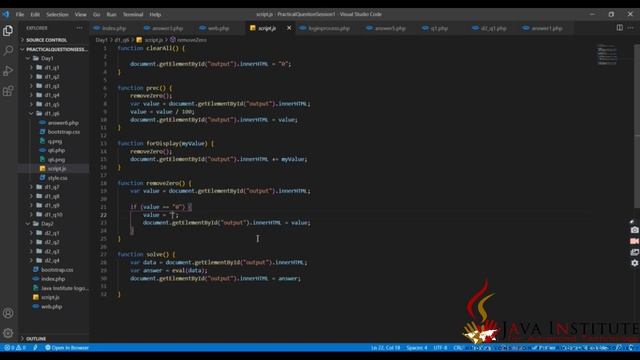Expand the d1_q1 folder
This screenshot has width=640, height=360.
click(x=53, y=67)
